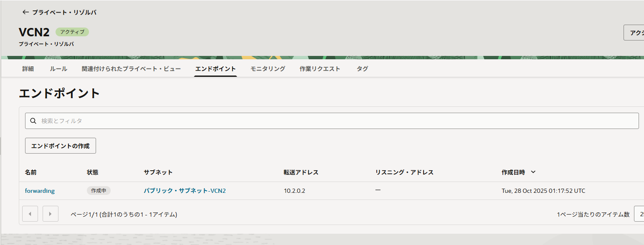Click the 1ページ当たりのアイテム数 label
This screenshot has width=644, height=245.
tap(593, 215)
